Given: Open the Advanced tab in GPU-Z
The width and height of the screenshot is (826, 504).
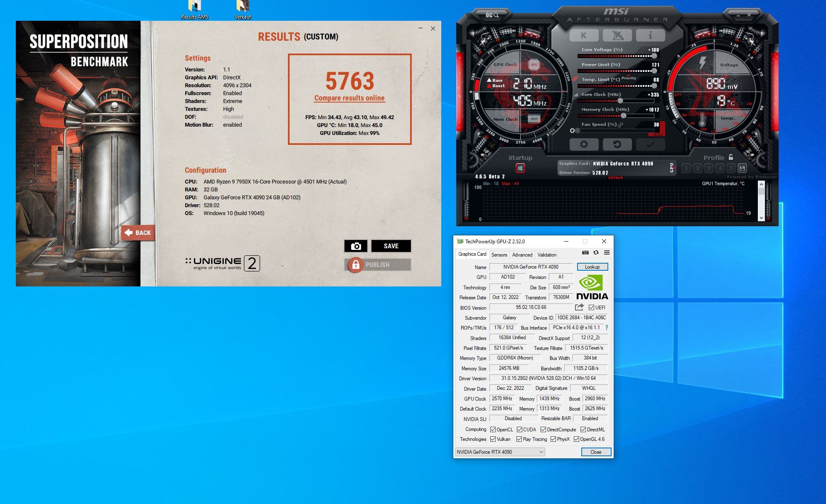Looking at the screenshot, I should point(522,255).
